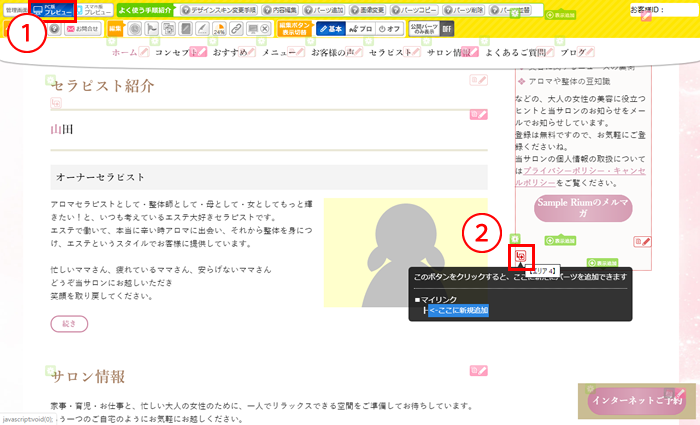Click pink edit pencil next to サロン情報 menu
The width and height of the screenshot is (700, 425).
click(470, 52)
